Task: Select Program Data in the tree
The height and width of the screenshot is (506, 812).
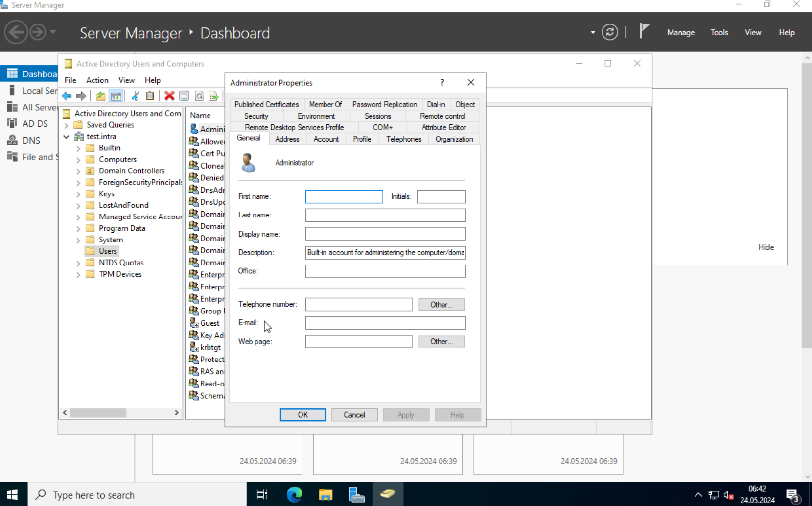Action: [x=122, y=228]
